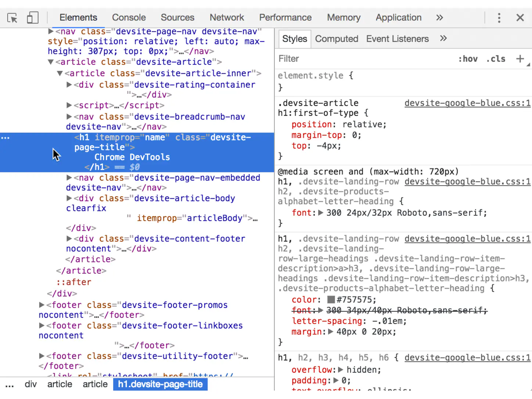The height and width of the screenshot is (399, 532).
Task: Expand the devsite-footer-linkboxes footer node
Action: (42, 326)
